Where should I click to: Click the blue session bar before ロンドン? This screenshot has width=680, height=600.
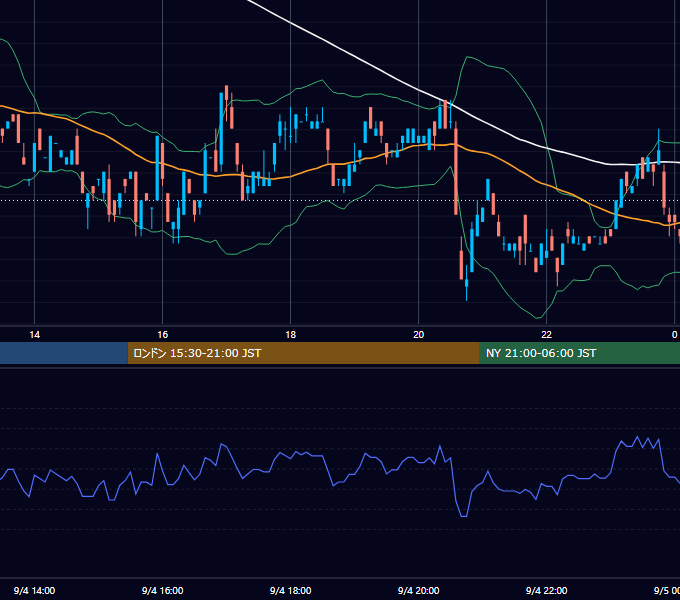coord(64,353)
